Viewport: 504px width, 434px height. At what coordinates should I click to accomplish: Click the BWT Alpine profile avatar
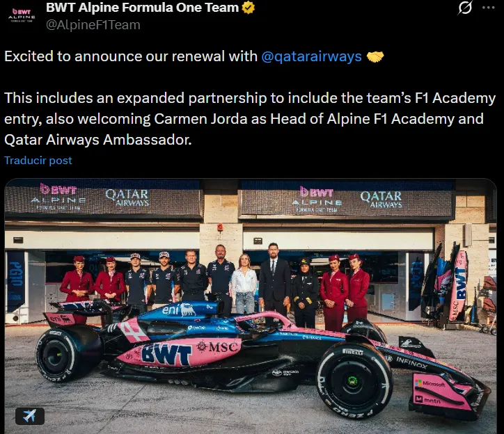(22, 16)
